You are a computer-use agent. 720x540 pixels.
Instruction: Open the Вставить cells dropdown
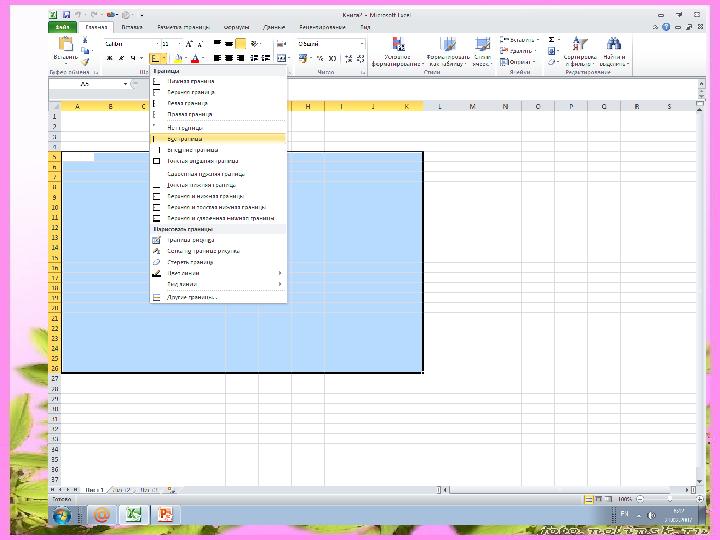(x=519, y=40)
